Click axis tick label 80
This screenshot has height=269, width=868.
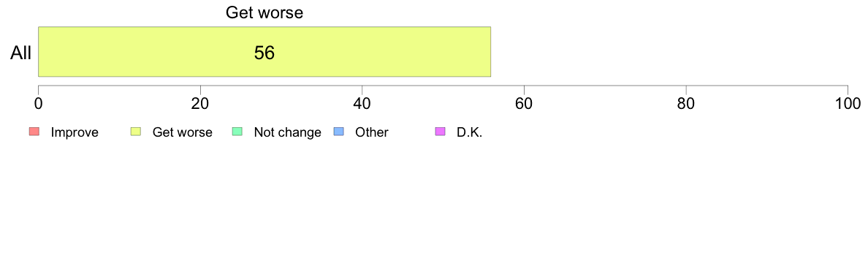coord(686,103)
